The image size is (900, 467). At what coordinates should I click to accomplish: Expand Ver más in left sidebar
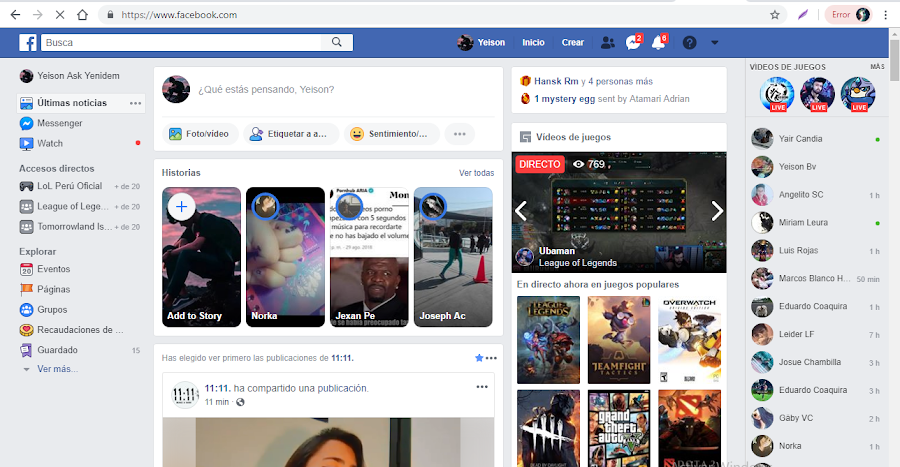tap(57, 369)
